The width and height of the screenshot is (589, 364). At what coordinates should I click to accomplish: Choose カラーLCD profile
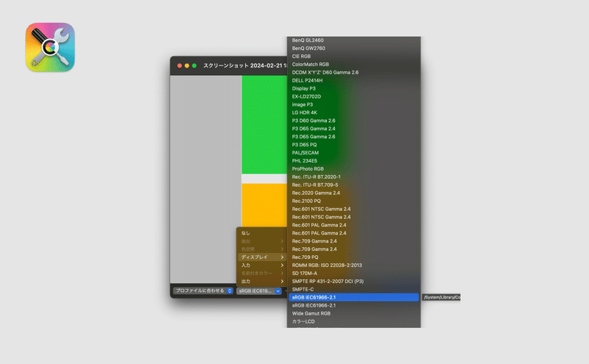coord(354,321)
